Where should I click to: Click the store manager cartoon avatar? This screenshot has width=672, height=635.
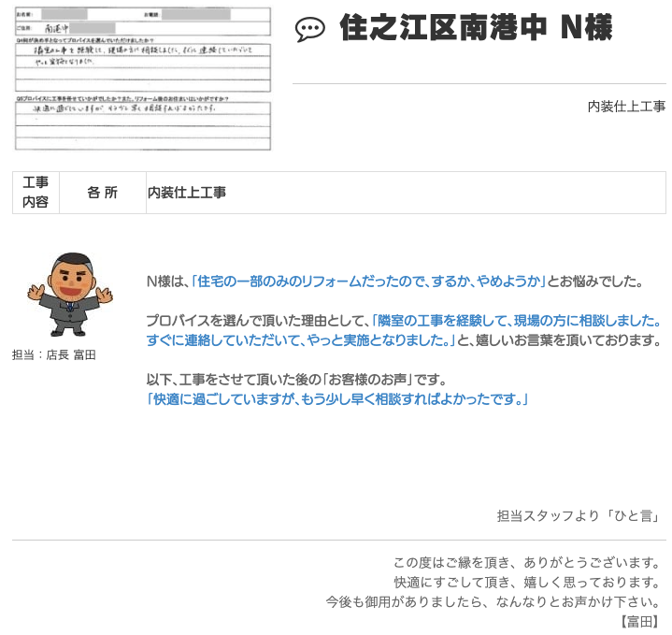[69, 295]
